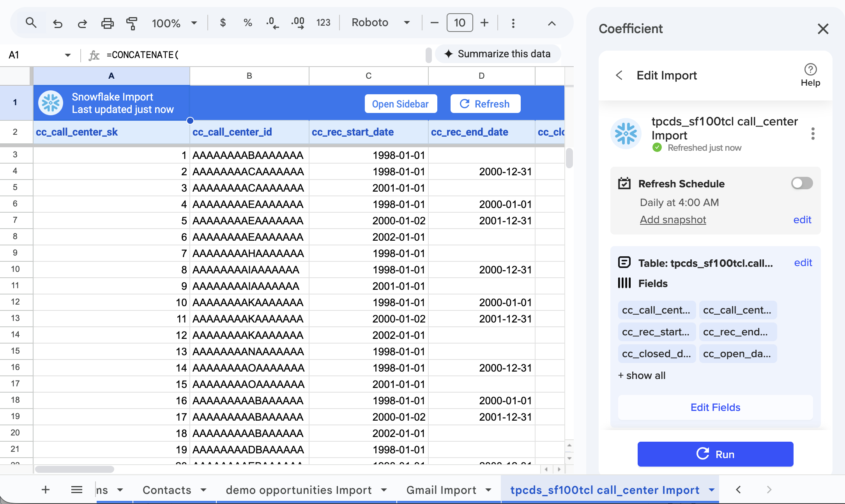Switch to the Gmail Import sheet tab
845x504 pixels.
click(x=441, y=490)
